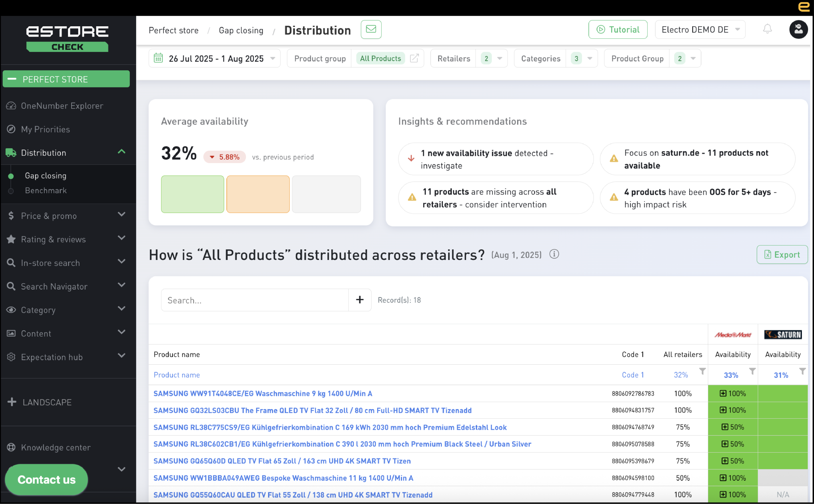
Task: Expand MediaMarkt 100% cell for WW91T4048CE
Action: coord(723,393)
